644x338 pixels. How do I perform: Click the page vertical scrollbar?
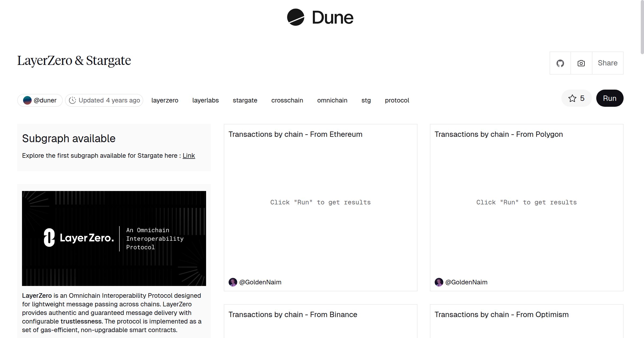(x=642, y=27)
